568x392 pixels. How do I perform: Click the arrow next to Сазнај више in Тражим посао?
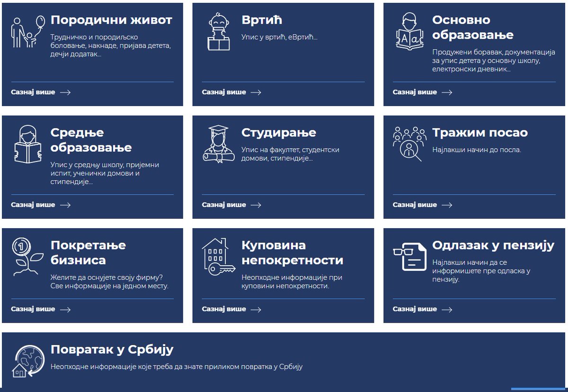[447, 205]
